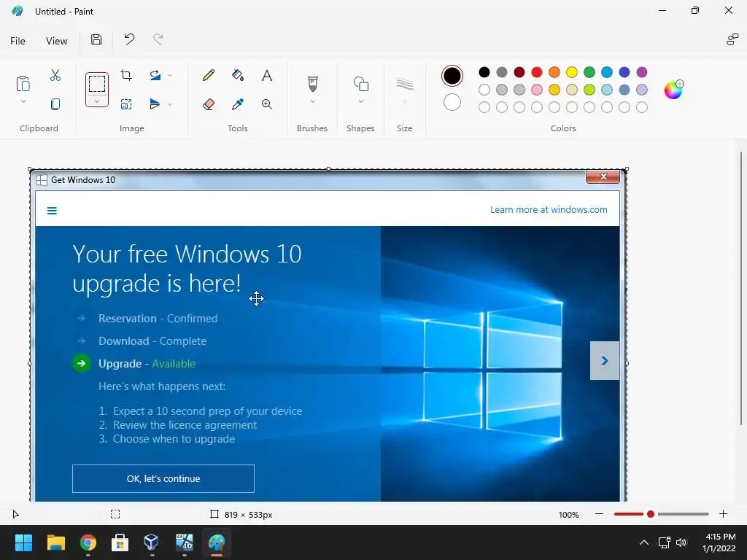Click the volume speaker tray icon
Screen dimensions: 747x560
click(681, 542)
